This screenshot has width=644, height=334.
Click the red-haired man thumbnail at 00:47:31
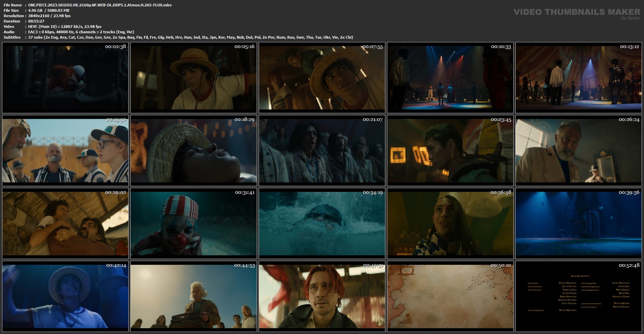[x=322, y=296]
